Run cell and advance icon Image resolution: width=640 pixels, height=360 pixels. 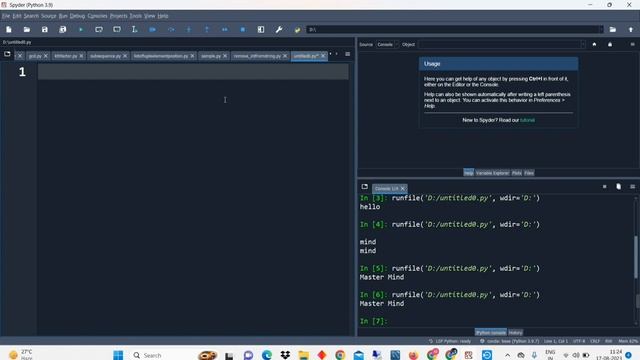pyautogui.click(x=117, y=29)
